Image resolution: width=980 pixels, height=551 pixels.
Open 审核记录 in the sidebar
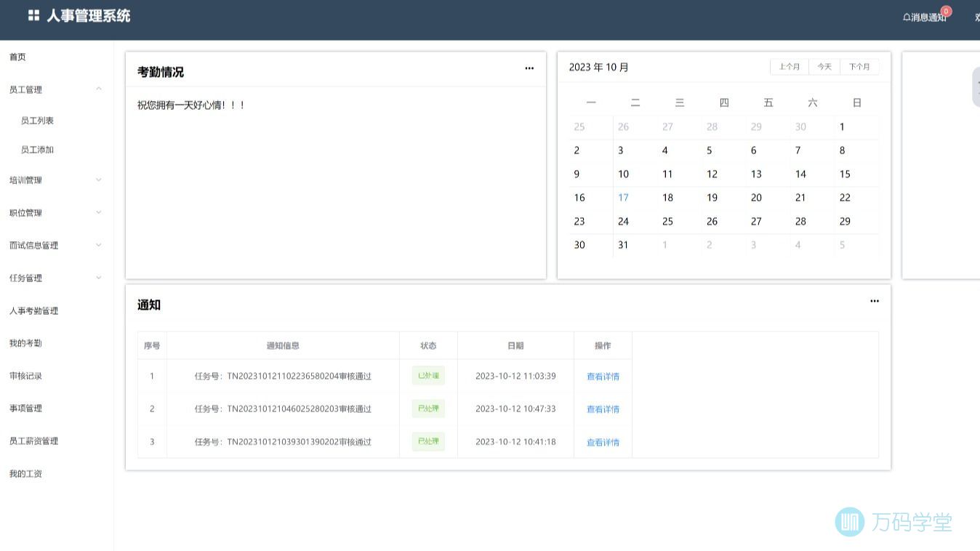[x=25, y=376]
